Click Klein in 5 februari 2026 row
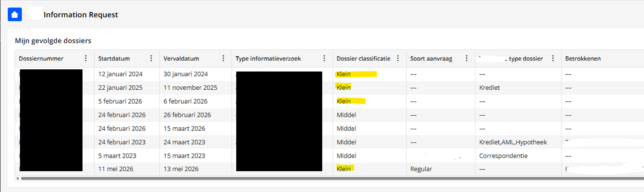The height and width of the screenshot is (192, 644). tap(343, 101)
